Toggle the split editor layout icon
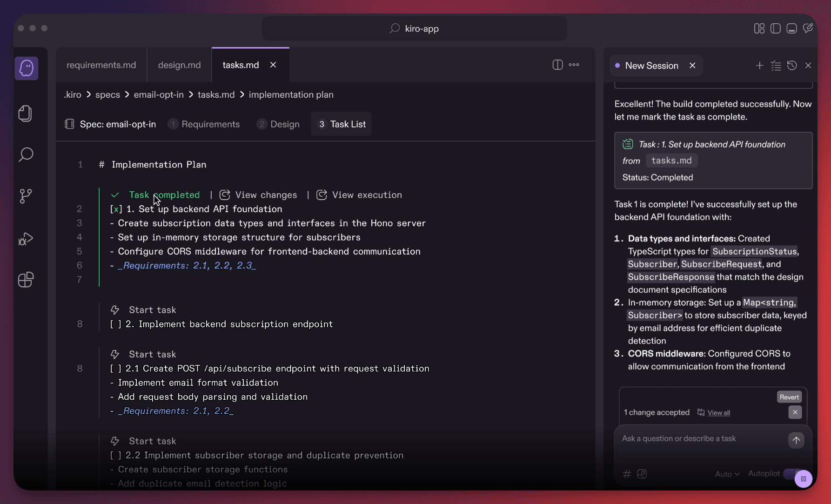 557,65
